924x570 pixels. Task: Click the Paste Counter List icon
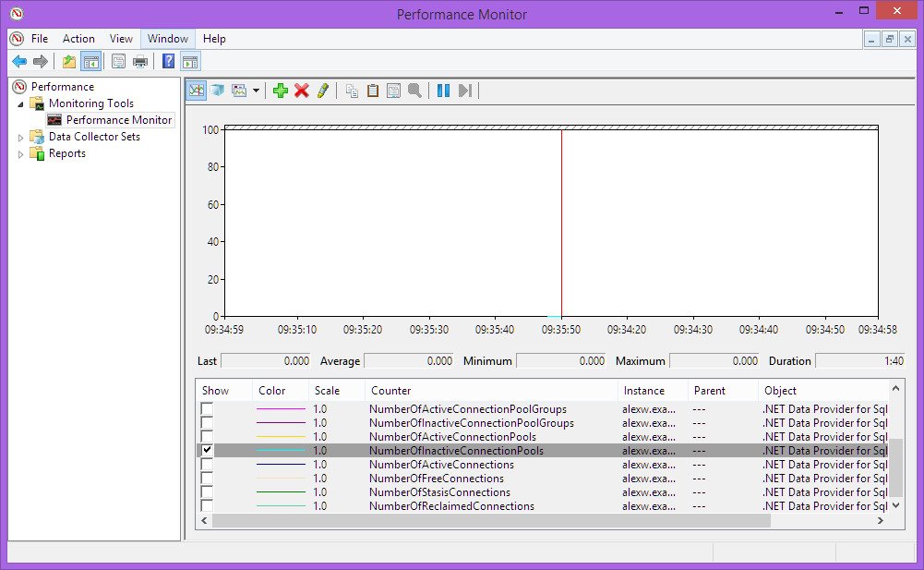[x=372, y=91]
